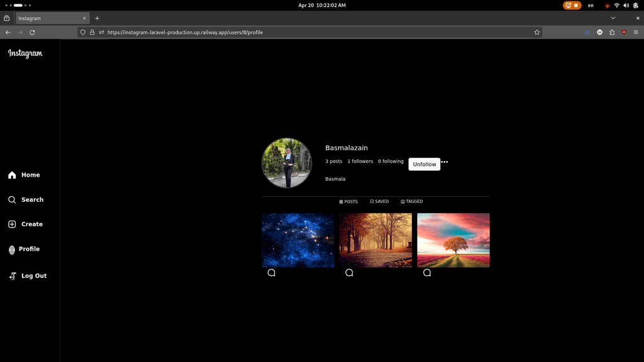This screenshot has height=362, width=644.
Task: Open the autumn forest post thumbnail
Action: [375, 240]
